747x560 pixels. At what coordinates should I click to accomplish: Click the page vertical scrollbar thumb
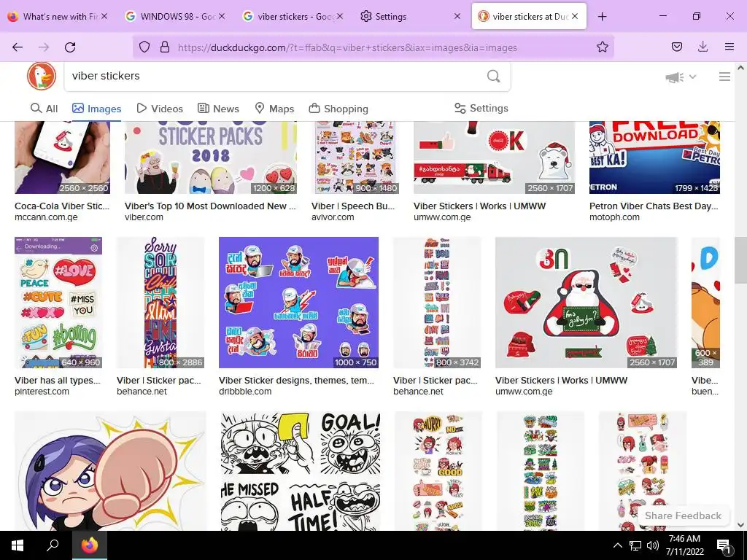point(741,260)
